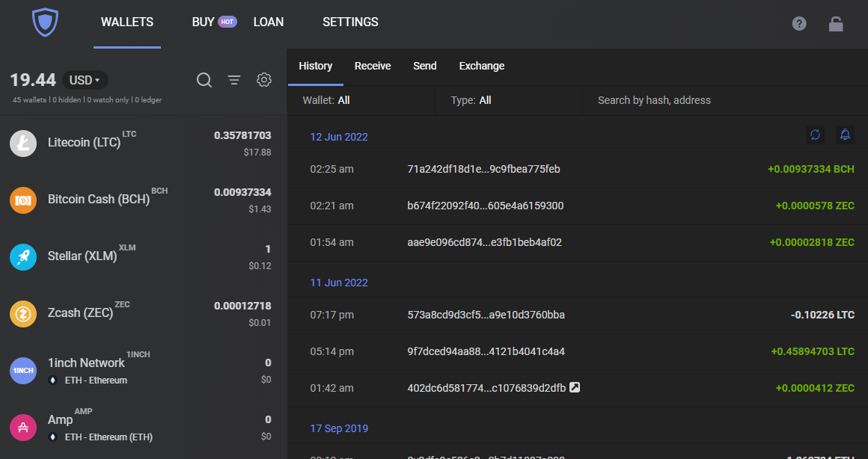Screen dimensions: 868x459
Task: Select the 1inch Network wallet
Action: 144,371
